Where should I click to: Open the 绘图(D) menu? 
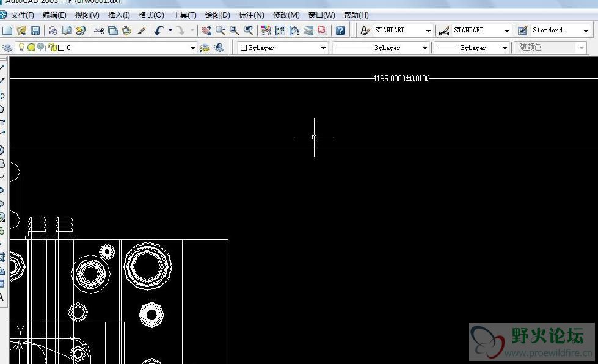point(217,15)
